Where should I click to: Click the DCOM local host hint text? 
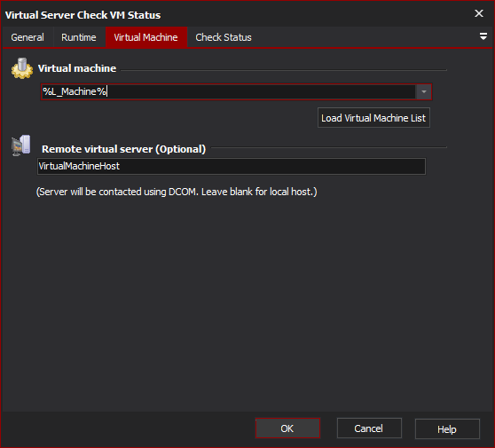coord(177,192)
